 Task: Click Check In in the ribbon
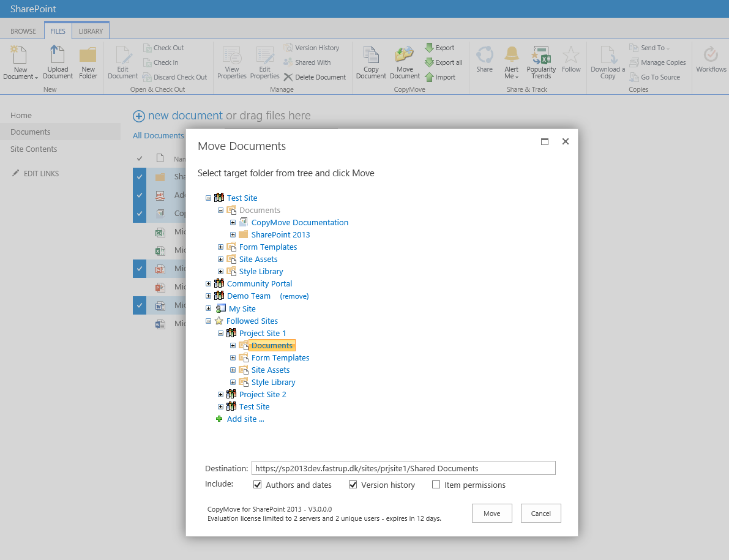160,63
